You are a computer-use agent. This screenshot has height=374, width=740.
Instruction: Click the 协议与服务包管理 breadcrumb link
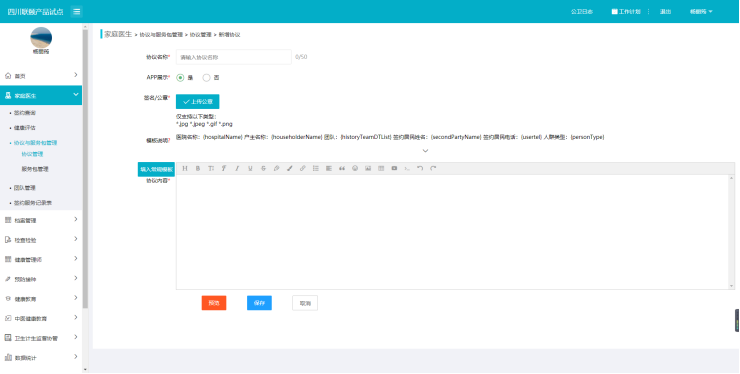click(161, 35)
